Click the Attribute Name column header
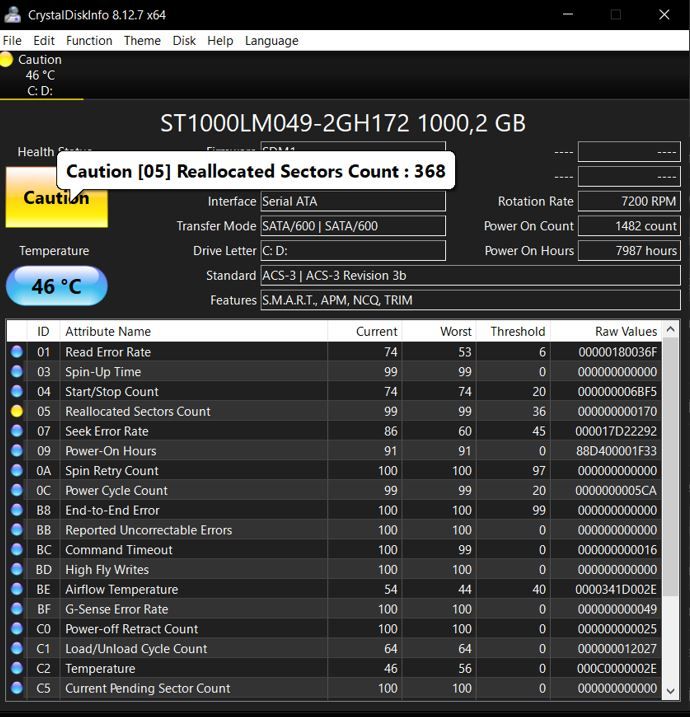Viewport: 690px width, 717px height. (x=193, y=331)
